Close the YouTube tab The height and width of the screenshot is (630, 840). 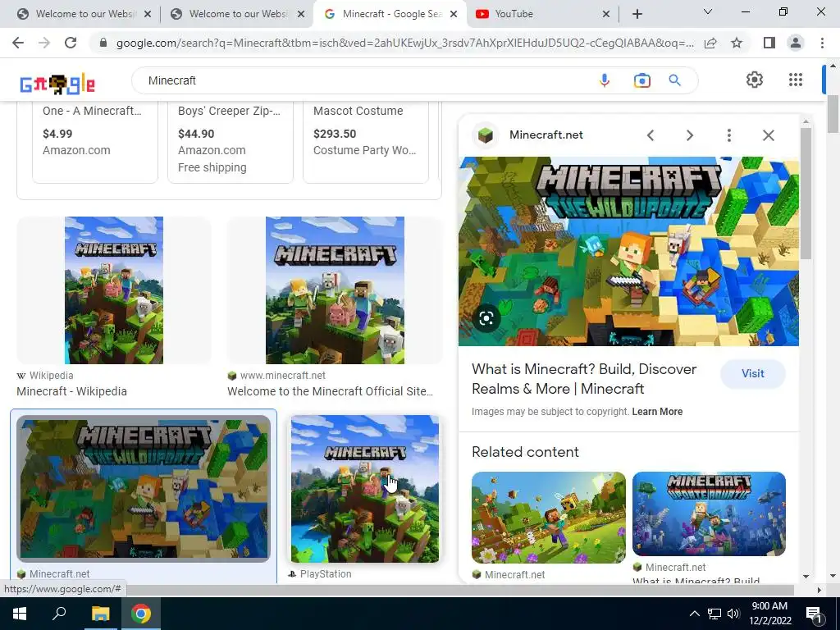[x=606, y=14]
